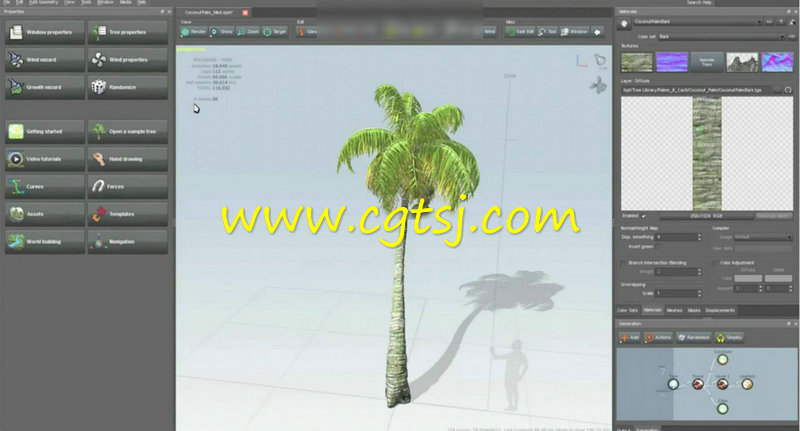800x431 pixels.
Task: Click the Simplify button in Generation panel
Action: 730,338
